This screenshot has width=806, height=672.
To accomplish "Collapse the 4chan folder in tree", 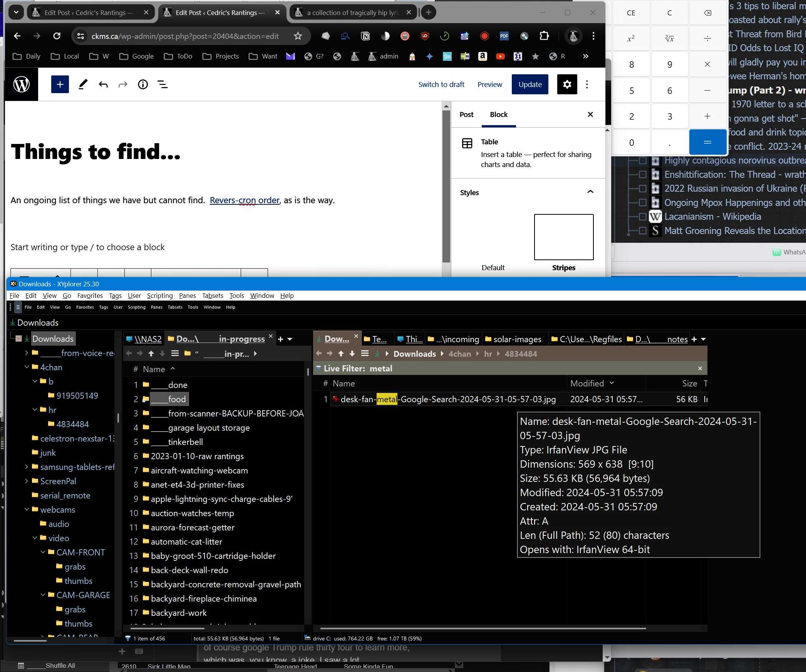I will click(27, 367).
